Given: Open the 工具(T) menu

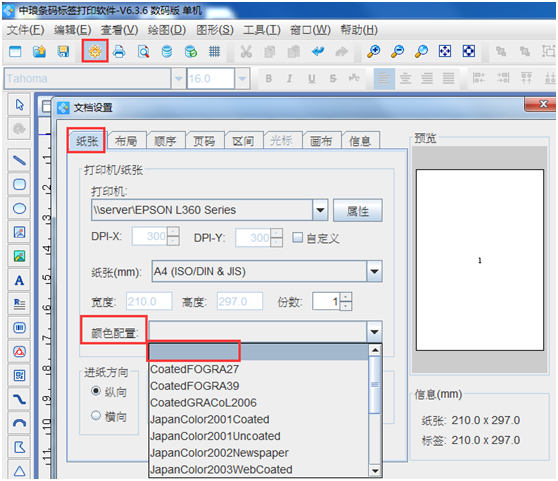Looking at the screenshot, I should [x=262, y=30].
